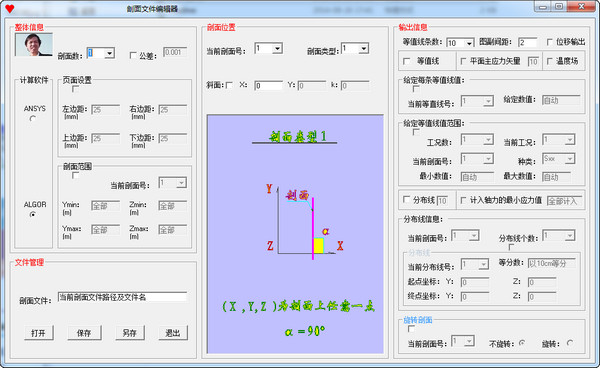Click the red heart icon in title bar
The height and width of the screenshot is (368, 600).
10,8
